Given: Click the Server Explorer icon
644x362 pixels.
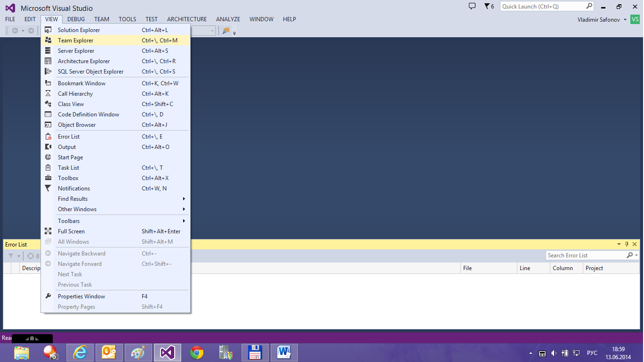Looking at the screenshot, I should pos(48,51).
